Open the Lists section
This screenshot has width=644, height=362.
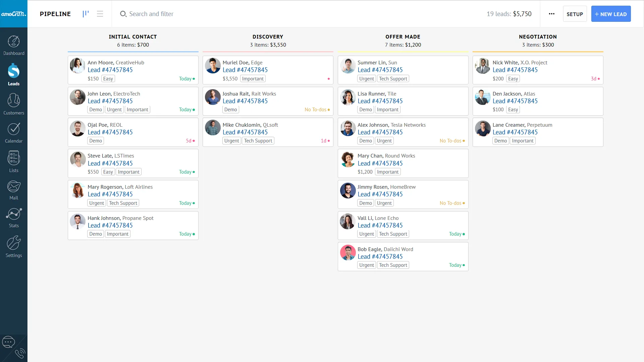point(13,162)
